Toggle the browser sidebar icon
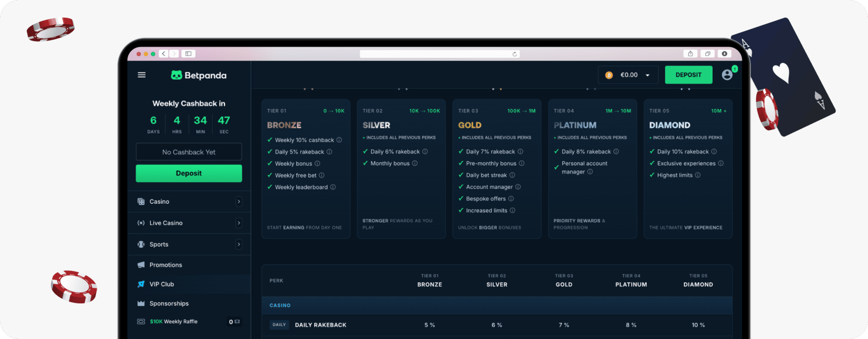 [x=189, y=54]
